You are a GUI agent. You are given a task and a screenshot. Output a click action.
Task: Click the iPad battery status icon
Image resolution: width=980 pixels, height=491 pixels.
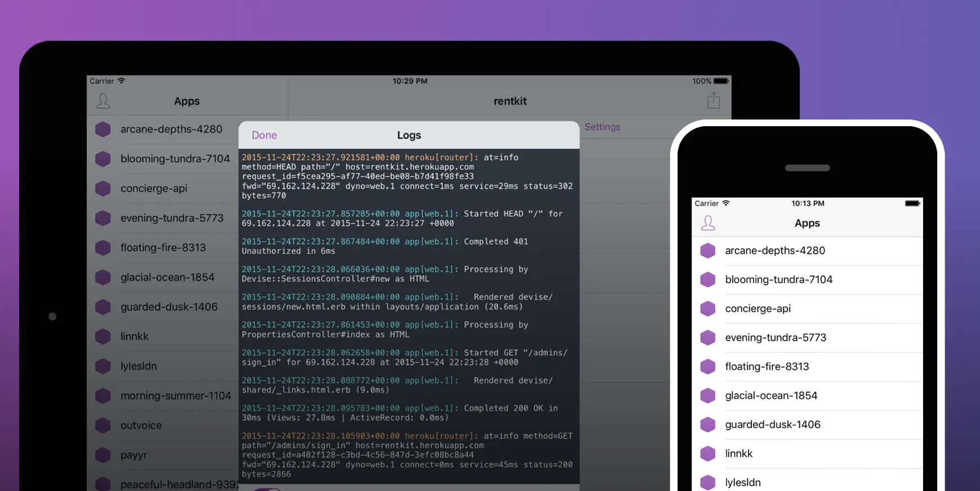pyautogui.click(x=721, y=81)
